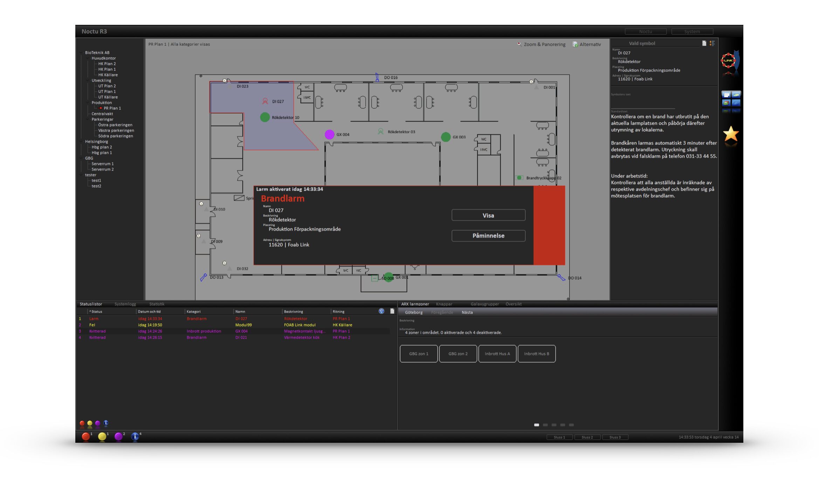The height and width of the screenshot is (504, 819).
Task: Click the Zoom & Panorering magnifier icon
Action: (x=519, y=44)
